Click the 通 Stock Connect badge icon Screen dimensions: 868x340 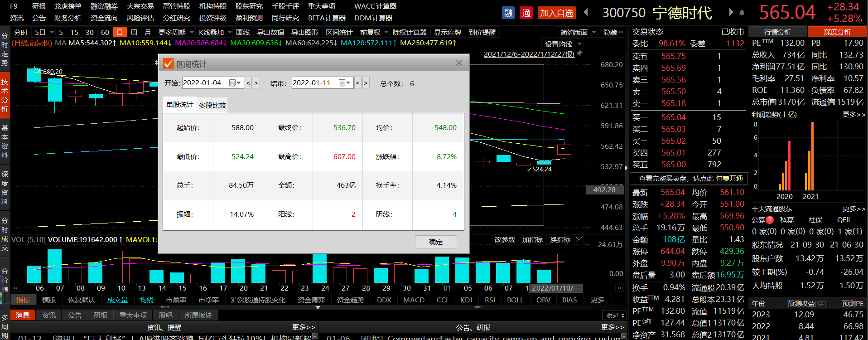coord(526,13)
